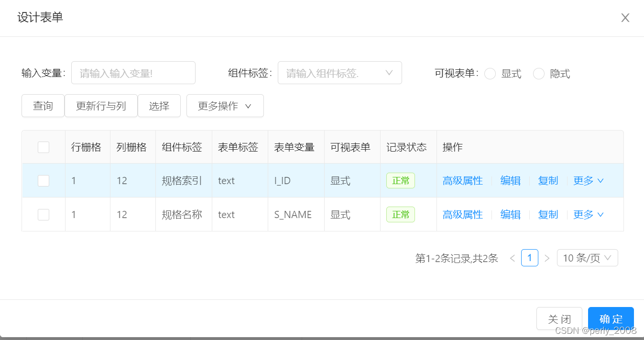Click 编辑 link in the I_ID row
Image resolution: width=644 pixels, height=340 pixels.
coord(510,180)
